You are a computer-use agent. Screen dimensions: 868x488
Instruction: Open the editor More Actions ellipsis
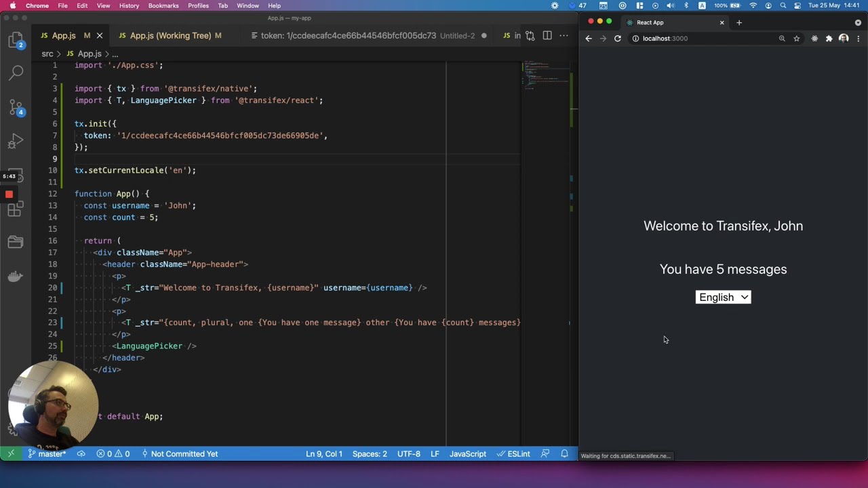[564, 35]
